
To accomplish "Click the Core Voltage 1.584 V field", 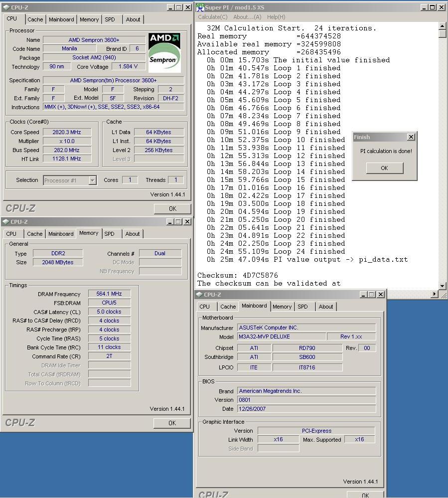I will coord(128,66).
